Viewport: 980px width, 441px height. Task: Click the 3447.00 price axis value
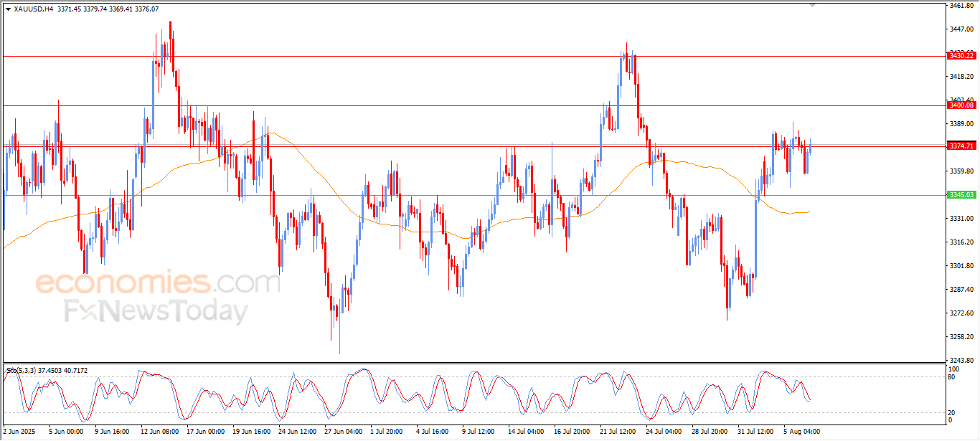[961, 29]
